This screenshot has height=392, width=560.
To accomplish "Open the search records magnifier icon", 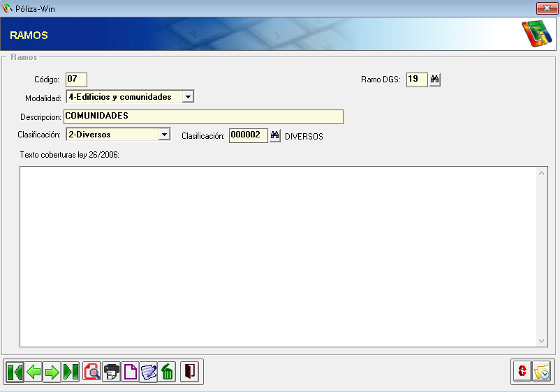I will 92,372.
